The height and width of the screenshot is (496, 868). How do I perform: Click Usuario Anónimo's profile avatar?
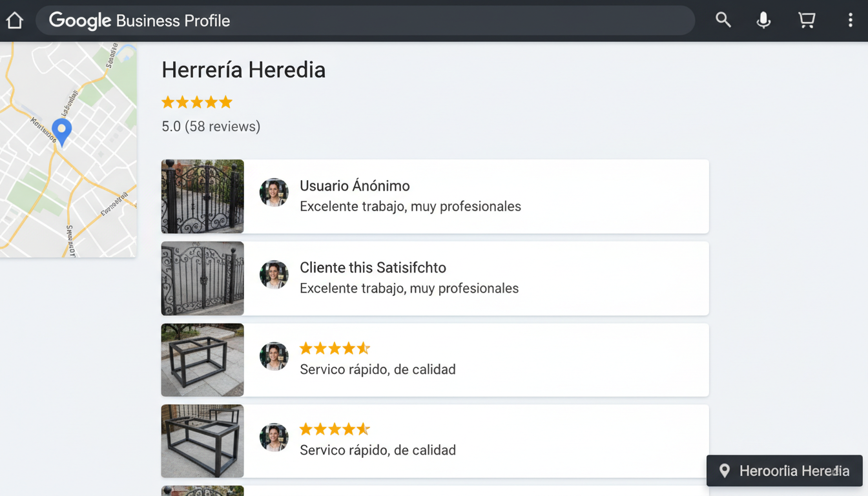click(274, 192)
